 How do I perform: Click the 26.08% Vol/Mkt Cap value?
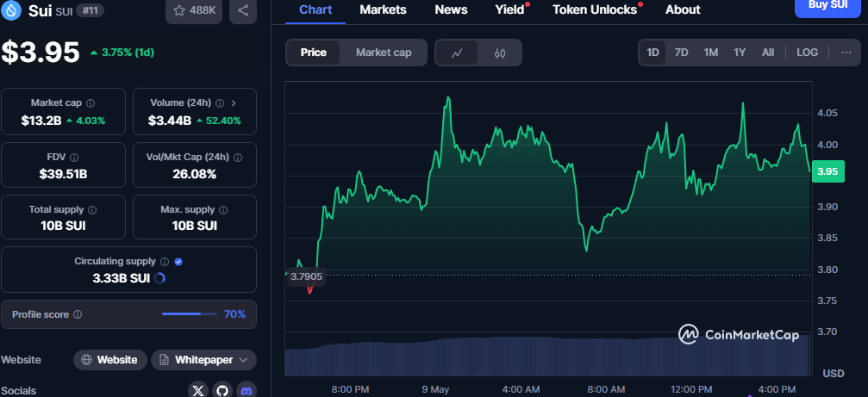pos(195,175)
